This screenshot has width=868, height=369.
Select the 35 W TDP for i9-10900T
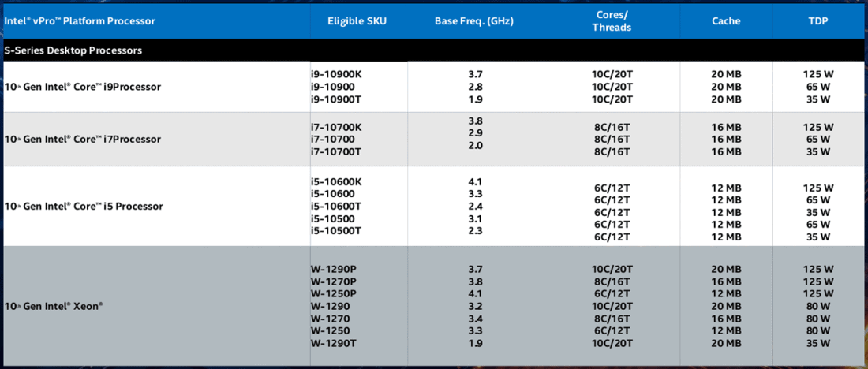pyautogui.click(x=819, y=99)
